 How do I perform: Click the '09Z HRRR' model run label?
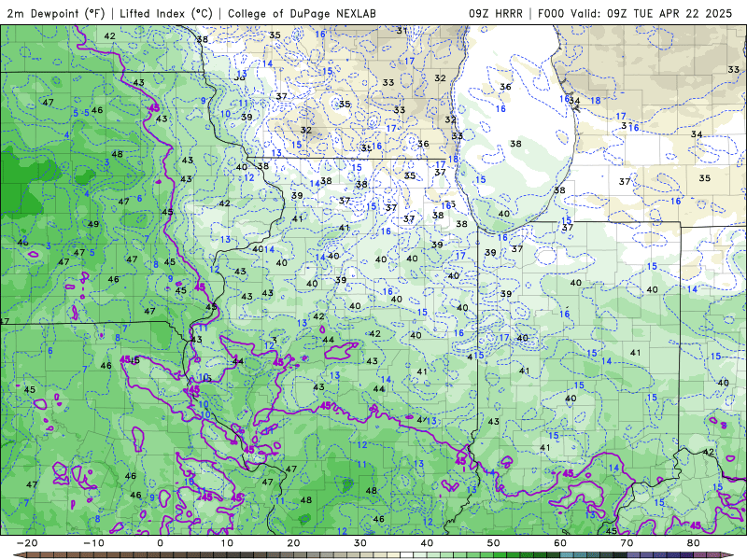pyautogui.click(x=496, y=13)
